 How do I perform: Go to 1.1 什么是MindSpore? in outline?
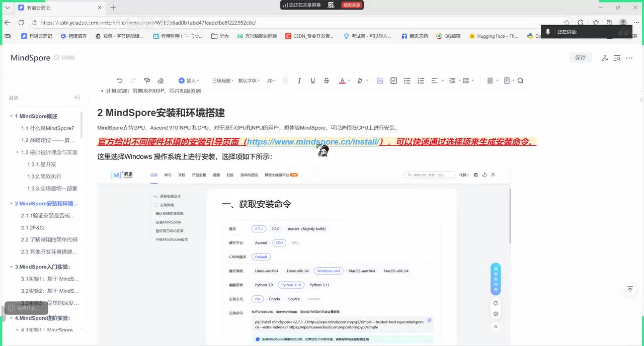tap(47, 128)
